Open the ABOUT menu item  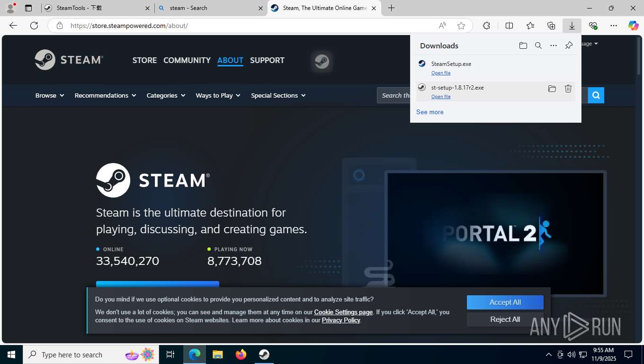click(230, 60)
